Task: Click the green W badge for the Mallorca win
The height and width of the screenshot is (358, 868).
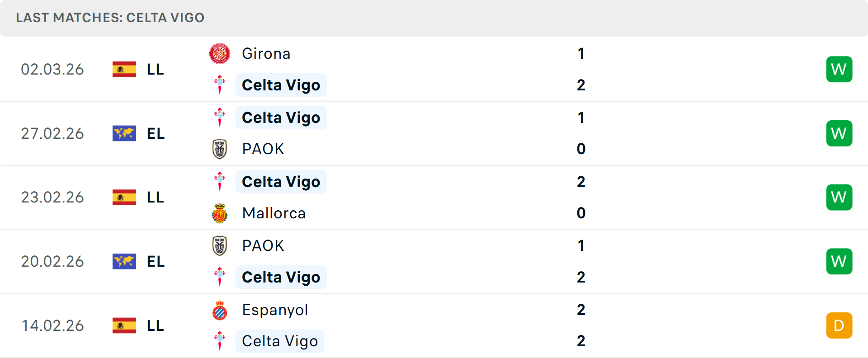Action: [839, 197]
